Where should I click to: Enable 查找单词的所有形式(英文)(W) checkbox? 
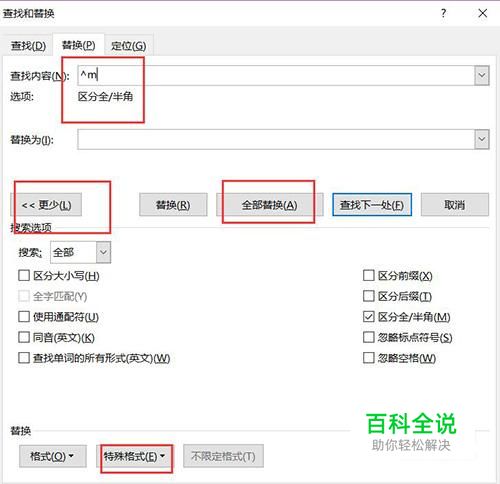coord(24,358)
